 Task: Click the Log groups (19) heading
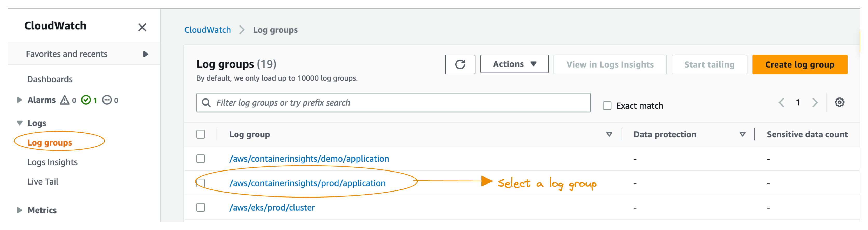236,64
